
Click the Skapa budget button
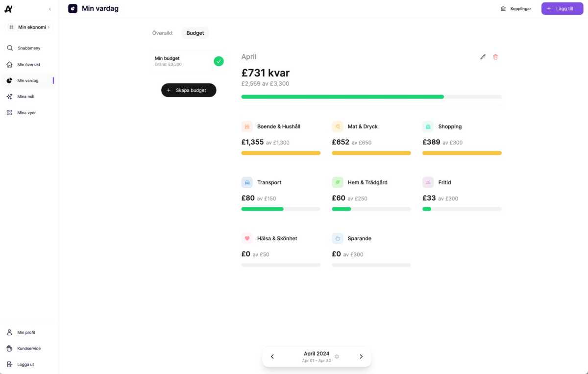[x=189, y=90]
